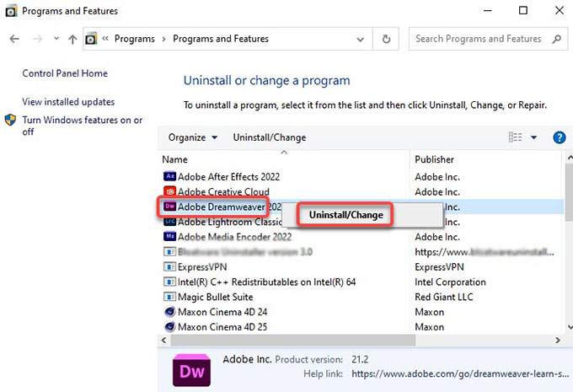Select the blurred version 3.0 program entry
The width and height of the screenshot is (573, 392).
(x=245, y=251)
